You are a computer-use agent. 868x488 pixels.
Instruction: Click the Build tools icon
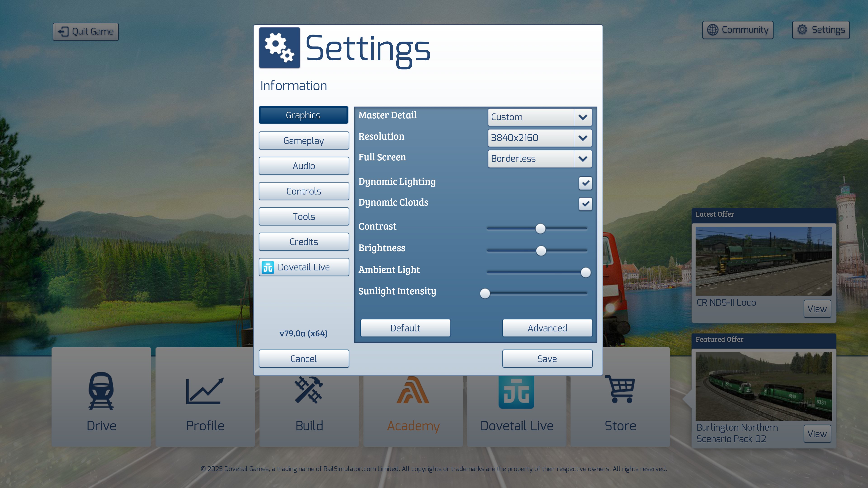click(x=309, y=390)
